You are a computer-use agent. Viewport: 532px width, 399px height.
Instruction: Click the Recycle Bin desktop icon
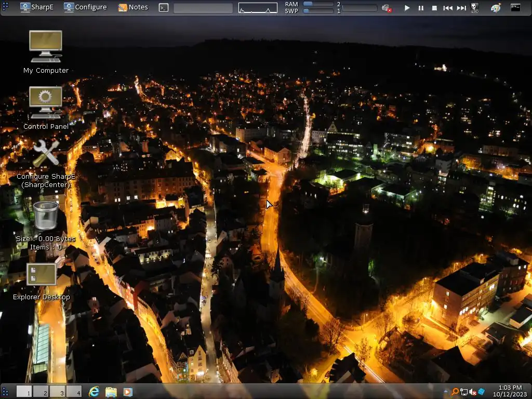(46, 215)
